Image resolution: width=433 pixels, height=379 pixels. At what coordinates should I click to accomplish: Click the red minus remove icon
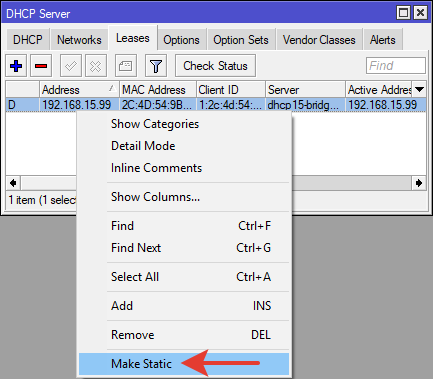point(41,66)
